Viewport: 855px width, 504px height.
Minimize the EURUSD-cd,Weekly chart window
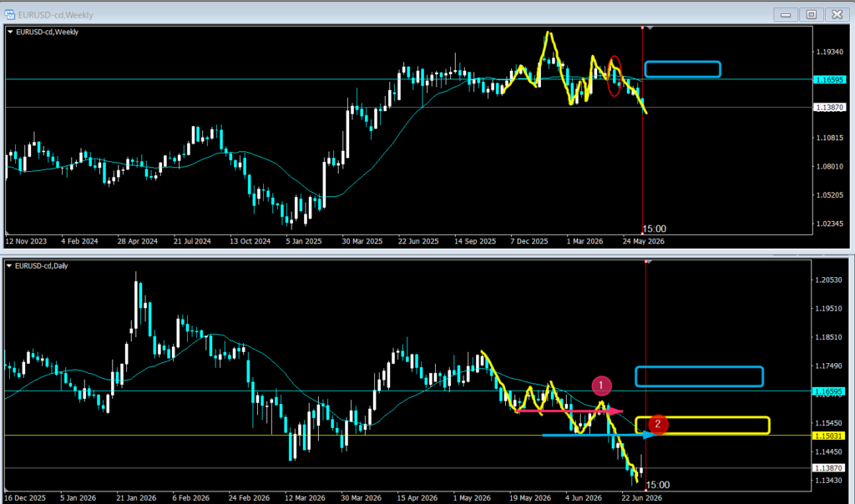(x=786, y=15)
